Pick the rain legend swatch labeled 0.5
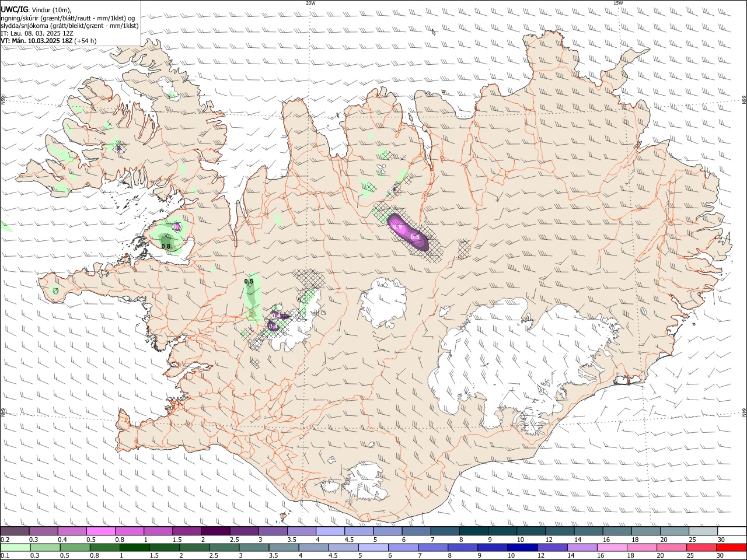Screen dimensions: 747x560 point(75,547)
